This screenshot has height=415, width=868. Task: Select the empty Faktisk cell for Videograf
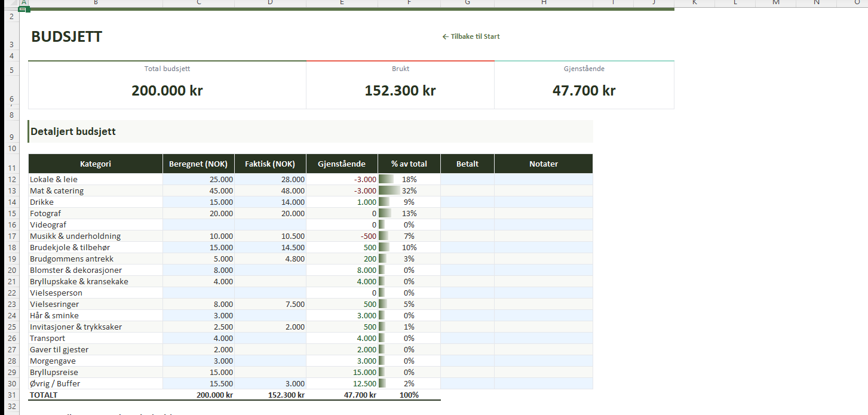click(270, 225)
